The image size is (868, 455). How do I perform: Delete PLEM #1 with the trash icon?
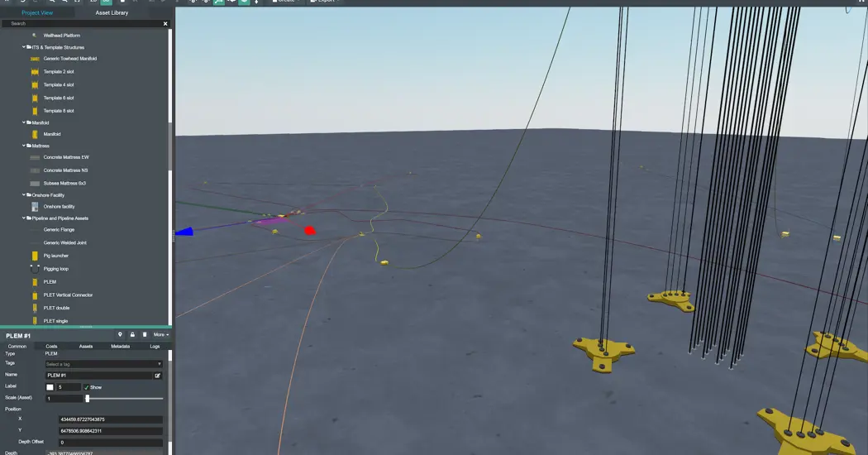click(x=145, y=335)
